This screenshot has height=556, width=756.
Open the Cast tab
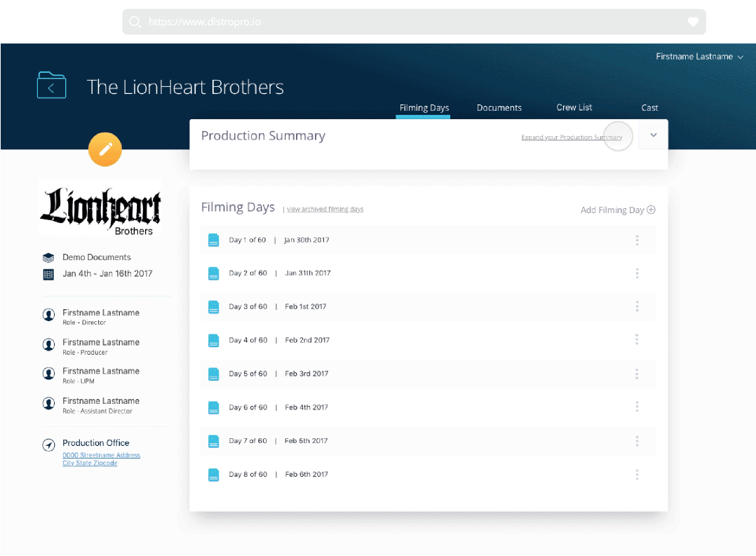(x=649, y=108)
